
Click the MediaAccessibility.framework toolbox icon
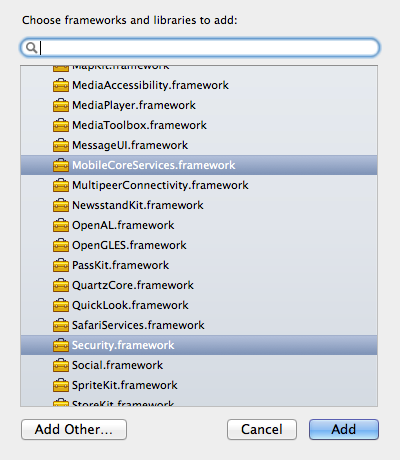click(x=61, y=85)
